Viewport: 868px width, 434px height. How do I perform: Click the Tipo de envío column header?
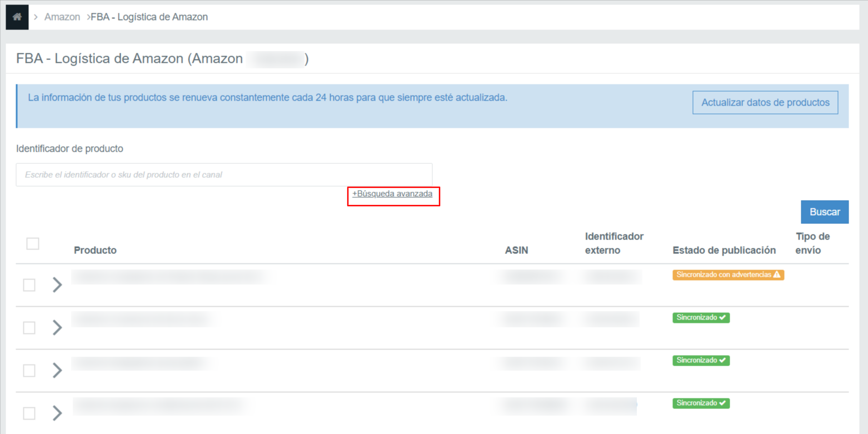click(x=812, y=243)
